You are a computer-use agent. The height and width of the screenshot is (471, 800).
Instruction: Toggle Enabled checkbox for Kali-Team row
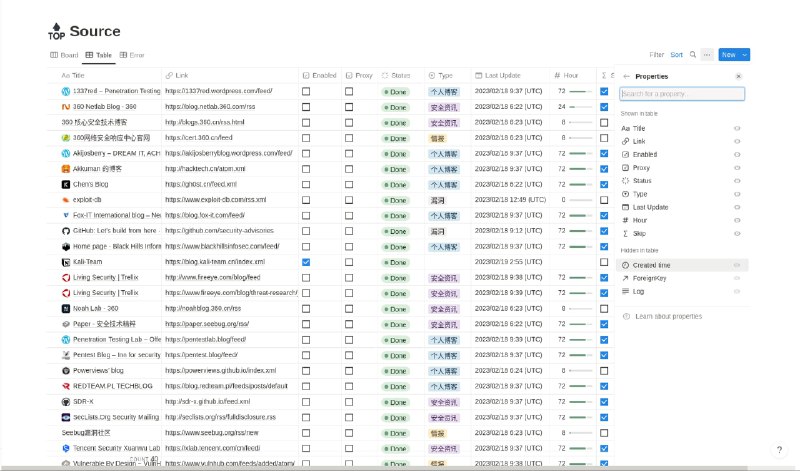pos(306,262)
